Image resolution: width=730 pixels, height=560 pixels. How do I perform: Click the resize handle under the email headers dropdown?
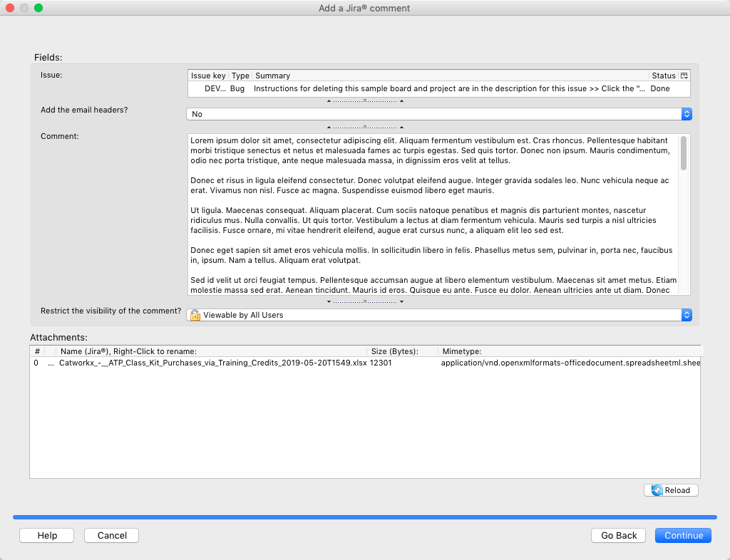coord(365,127)
